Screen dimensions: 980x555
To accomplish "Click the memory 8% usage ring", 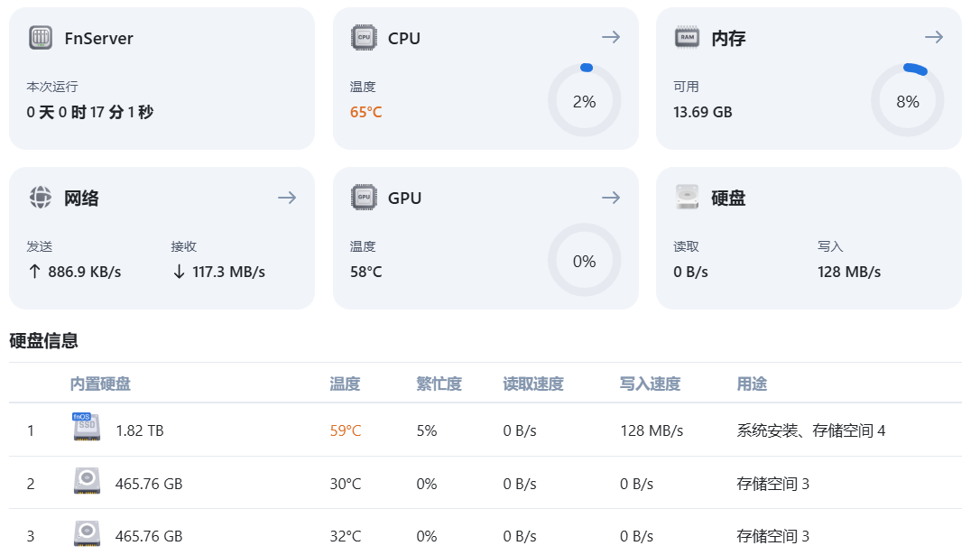I will coord(908,101).
